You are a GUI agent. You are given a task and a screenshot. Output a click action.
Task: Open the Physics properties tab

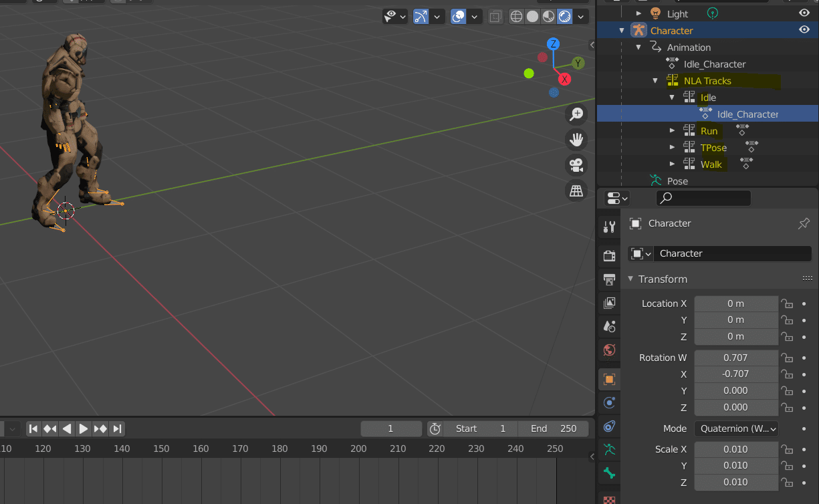click(609, 402)
